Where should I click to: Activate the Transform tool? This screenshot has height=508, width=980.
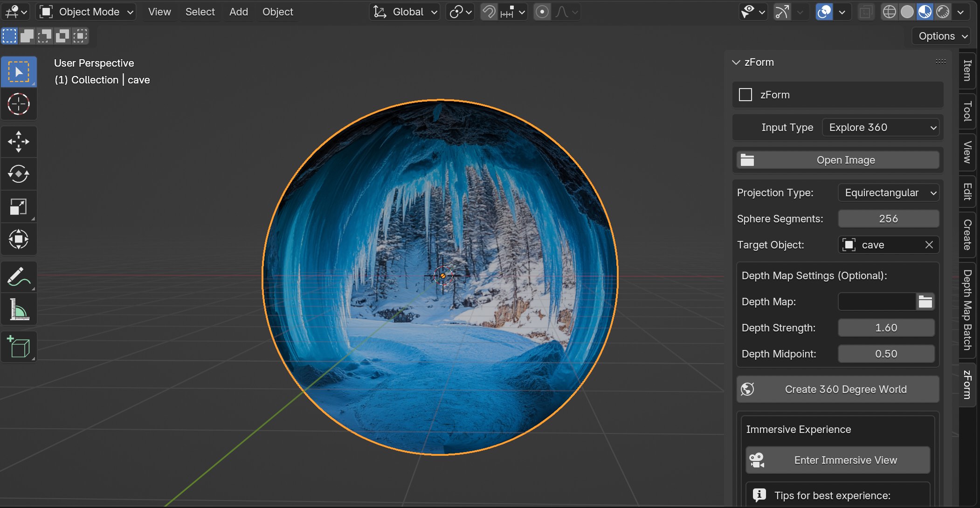[19, 239]
